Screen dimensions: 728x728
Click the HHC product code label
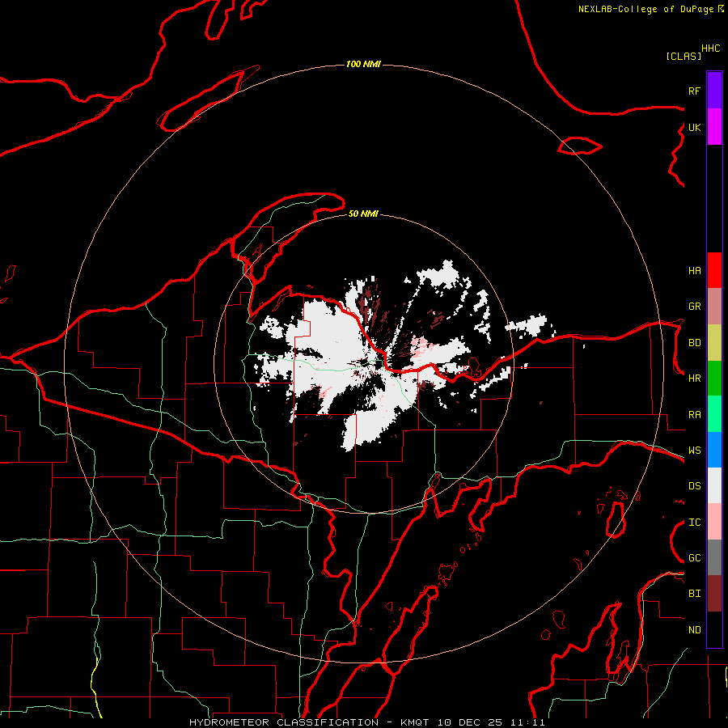pyautogui.click(x=711, y=49)
